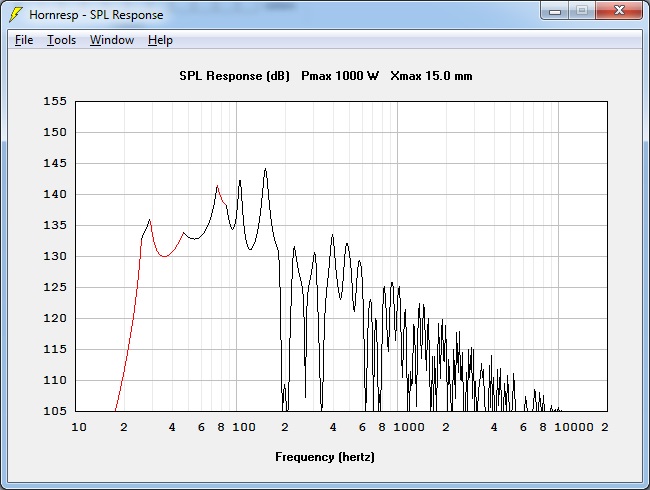This screenshot has height=490, width=650.
Task: Click the 115 value on the dB axis
Action: (x=55, y=349)
